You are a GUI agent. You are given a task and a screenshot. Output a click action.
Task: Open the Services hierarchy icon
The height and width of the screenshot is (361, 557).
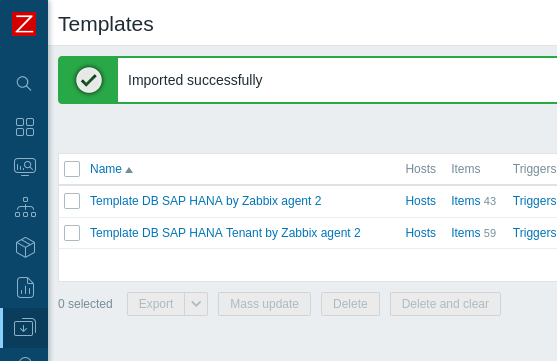coord(25,207)
